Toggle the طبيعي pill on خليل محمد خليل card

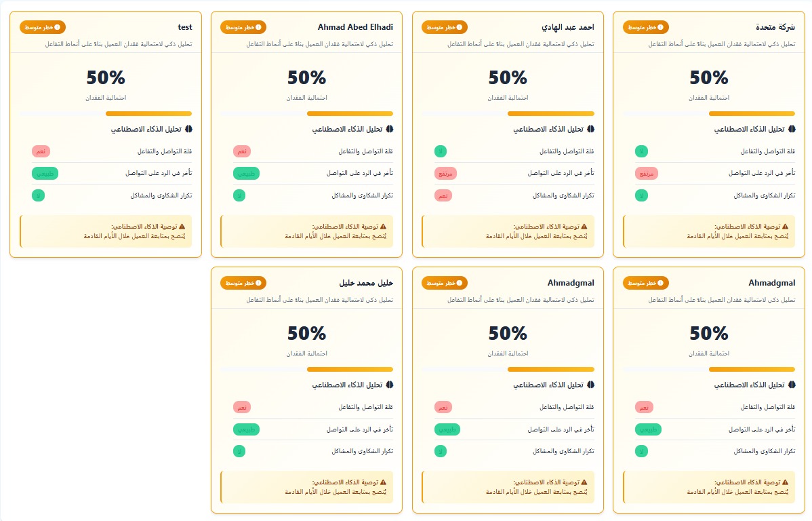(x=246, y=429)
